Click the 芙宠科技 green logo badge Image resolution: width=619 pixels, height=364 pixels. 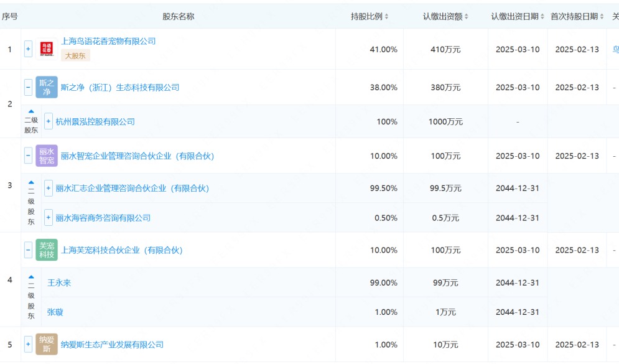click(x=47, y=250)
